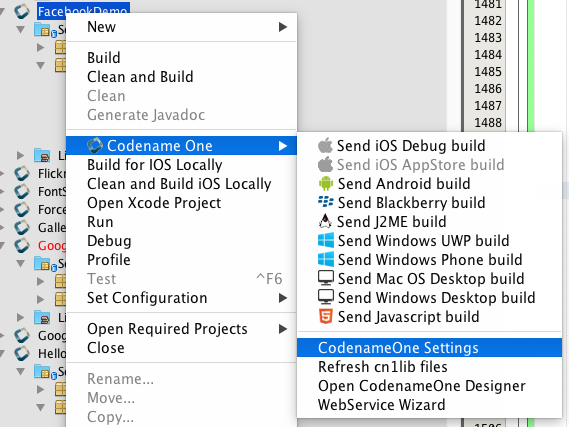Choose Build from the context menu
Screen dimensions: 569x427
coord(181,58)
